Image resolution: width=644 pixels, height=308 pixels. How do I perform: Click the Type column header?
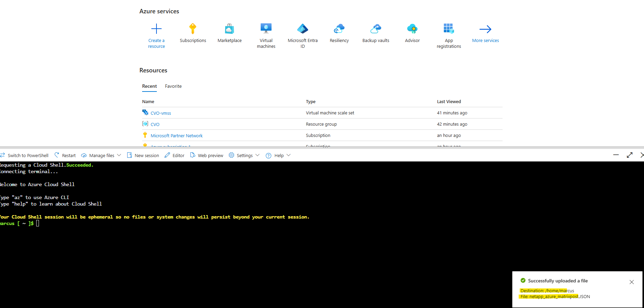[x=311, y=102]
